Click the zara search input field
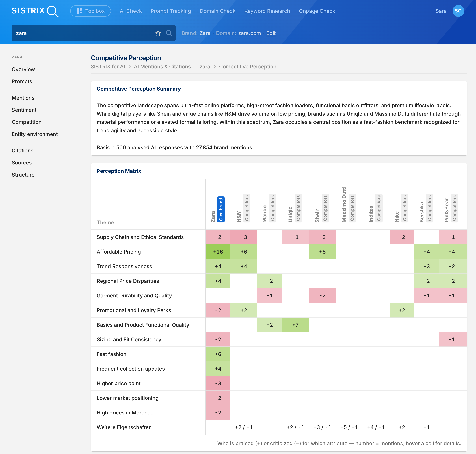This screenshot has height=454, width=476. (x=83, y=33)
